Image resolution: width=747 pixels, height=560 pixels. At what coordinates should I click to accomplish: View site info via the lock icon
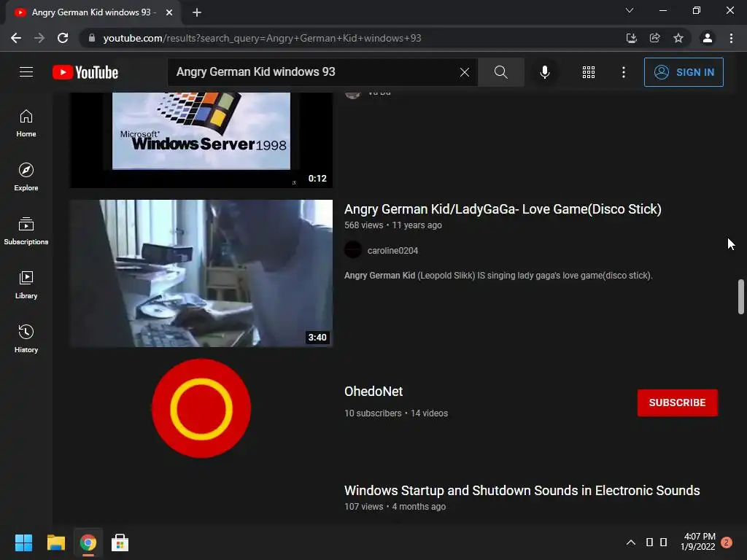pos(91,38)
